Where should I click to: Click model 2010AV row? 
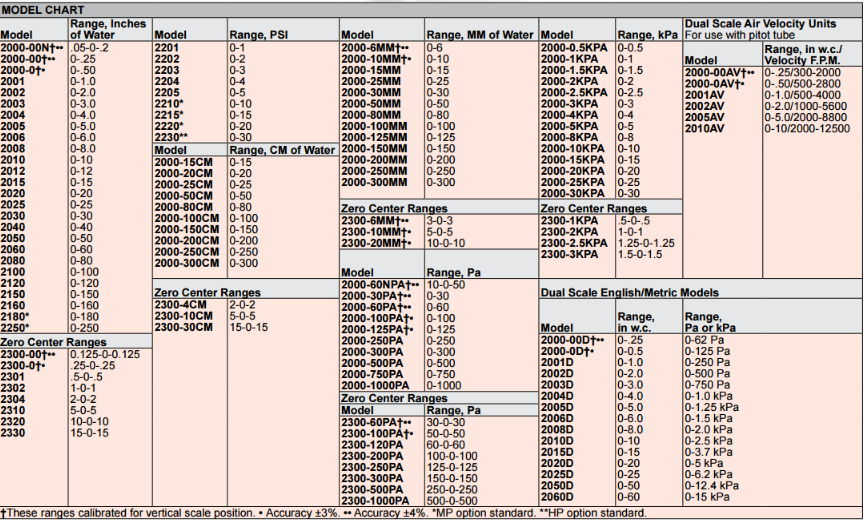pos(704,129)
